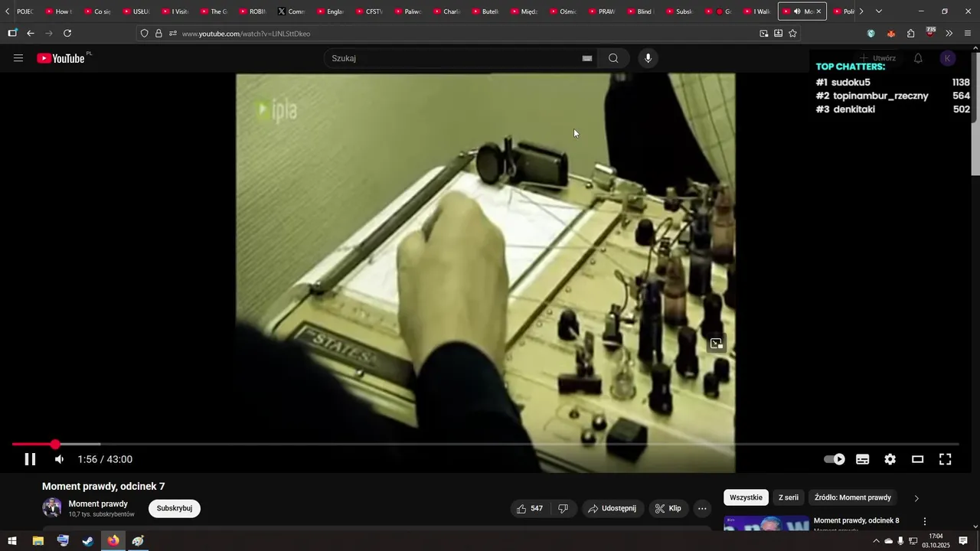Viewport: 980px width, 551px height.
Task: Open the browser extensions puzzle icon
Action: [910, 33]
